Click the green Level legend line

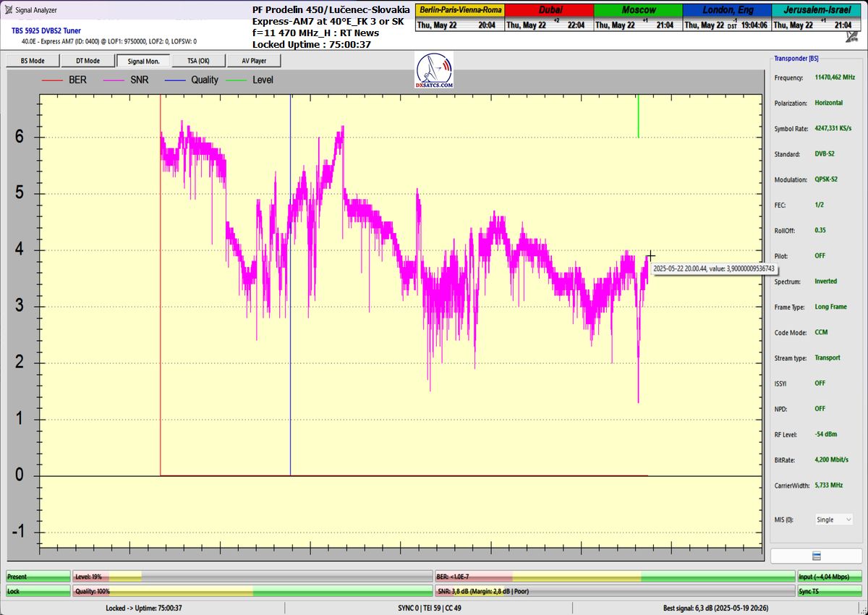click(237, 80)
